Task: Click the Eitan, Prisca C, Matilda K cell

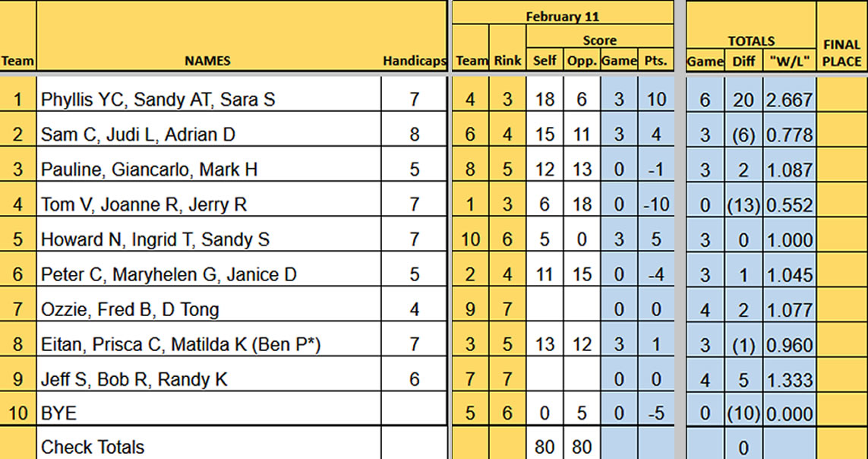Action: (181, 344)
